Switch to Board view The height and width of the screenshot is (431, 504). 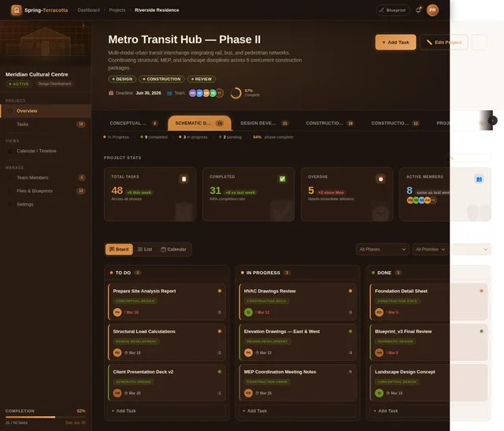point(119,249)
